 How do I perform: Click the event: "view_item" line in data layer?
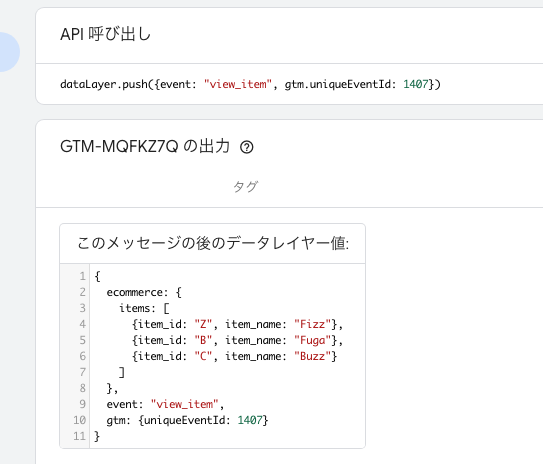pyautogui.click(x=165, y=404)
